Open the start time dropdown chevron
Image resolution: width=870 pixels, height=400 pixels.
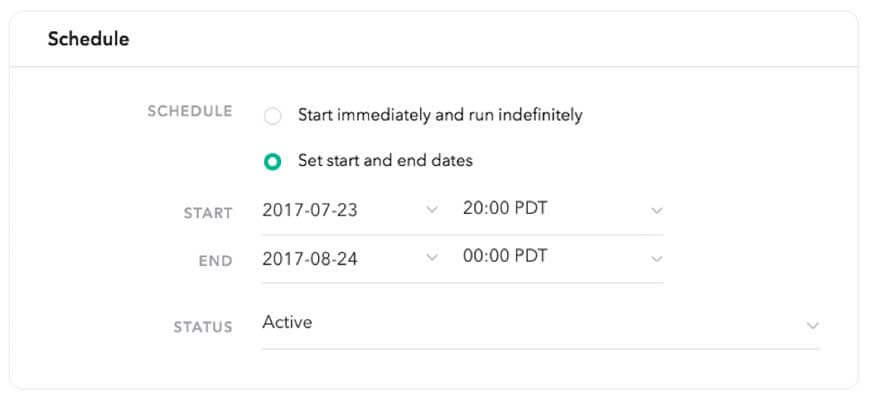pyautogui.click(x=657, y=210)
